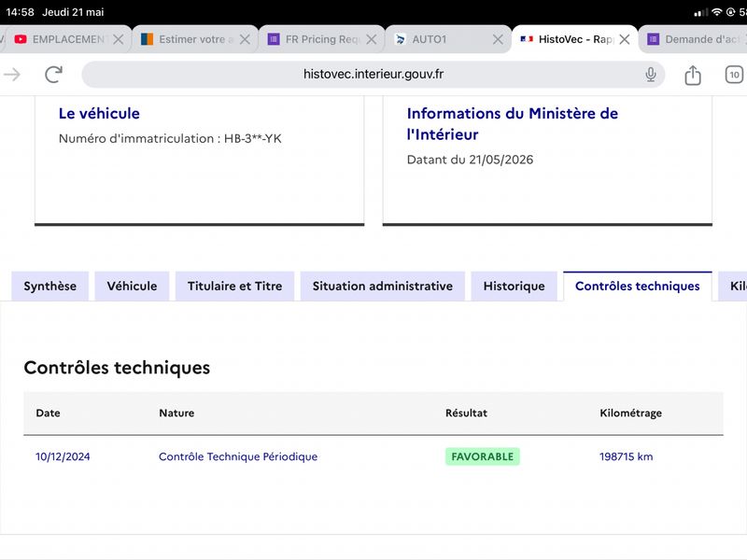This screenshot has height=560, width=747.
Task: Select the Contrôles techniques tab
Action: click(638, 287)
